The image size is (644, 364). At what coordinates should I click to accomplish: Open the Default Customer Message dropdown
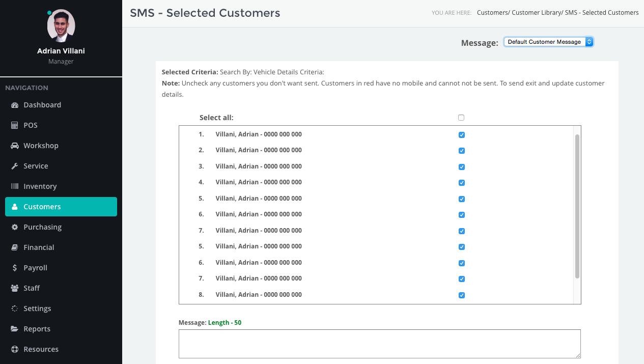click(x=548, y=42)
